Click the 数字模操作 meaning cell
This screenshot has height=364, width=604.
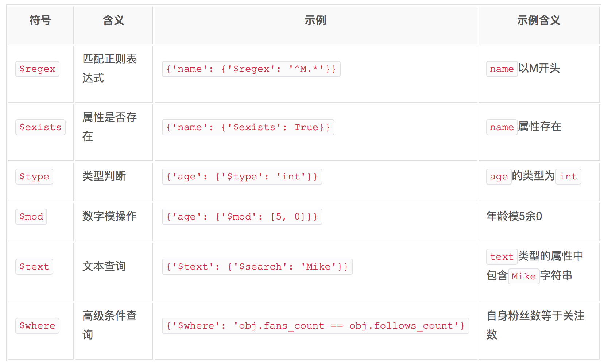(x=109, y=216)
